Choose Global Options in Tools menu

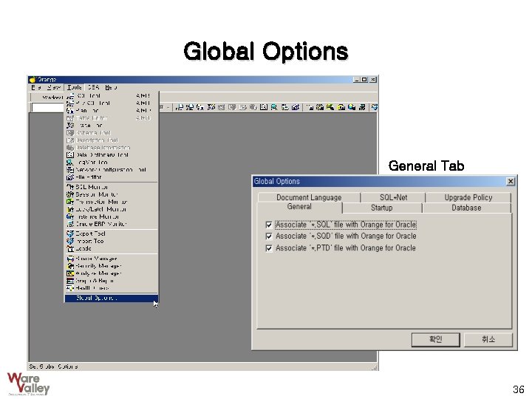click(x=112, y=299)
